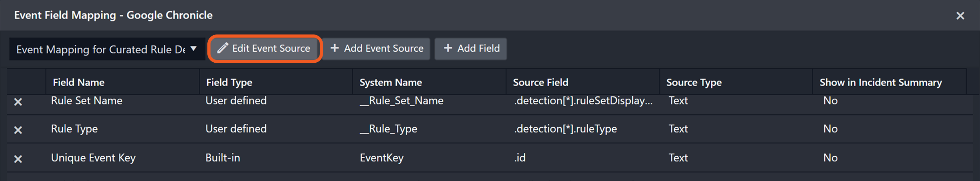Click the Source Type column header

point(694,82)
